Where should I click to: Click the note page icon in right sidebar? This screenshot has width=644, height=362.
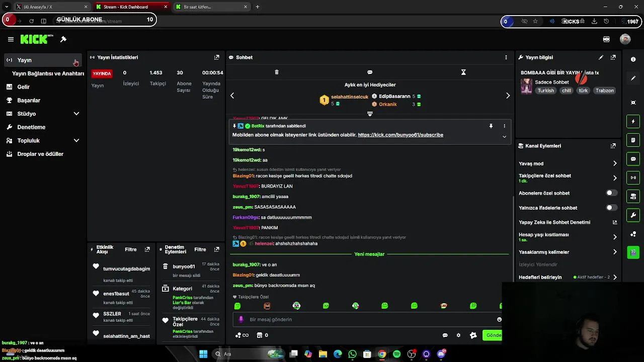633,140
